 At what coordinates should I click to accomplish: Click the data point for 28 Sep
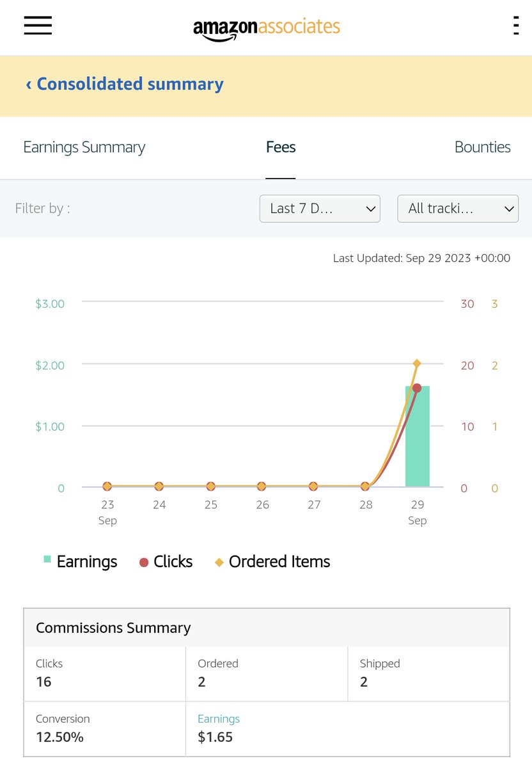[366, 486]
